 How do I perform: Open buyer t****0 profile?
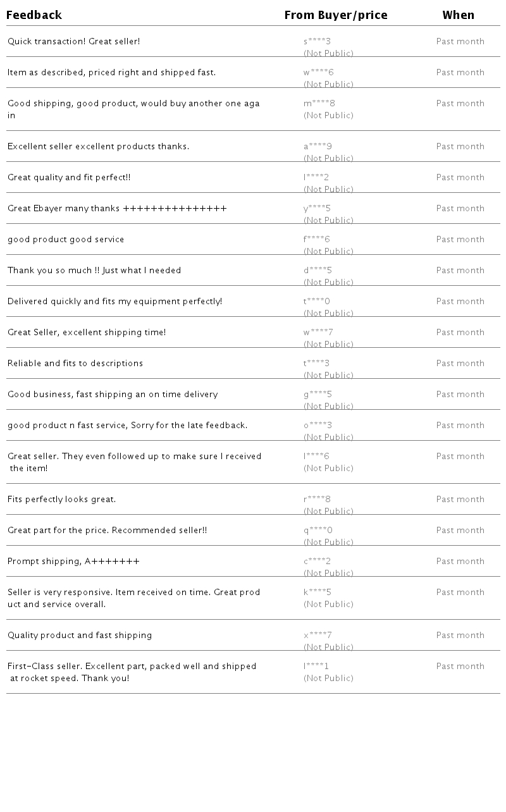coord(316,302)
